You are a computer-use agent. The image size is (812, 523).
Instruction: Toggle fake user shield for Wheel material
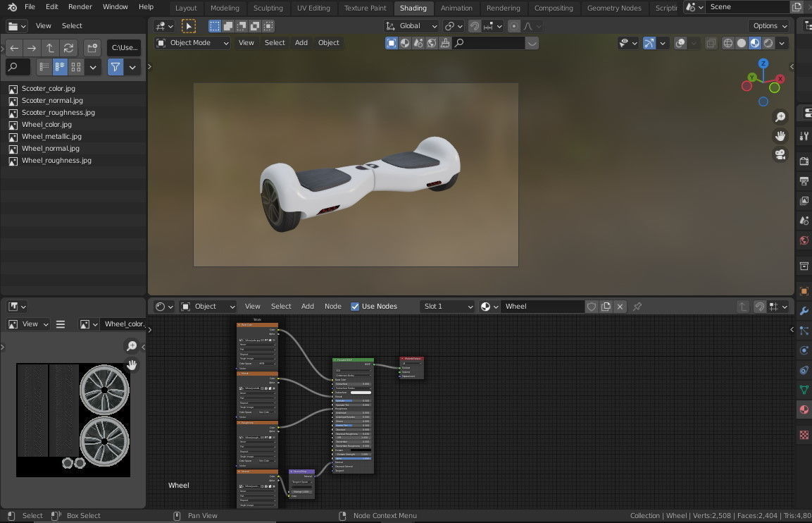[592, 307]
